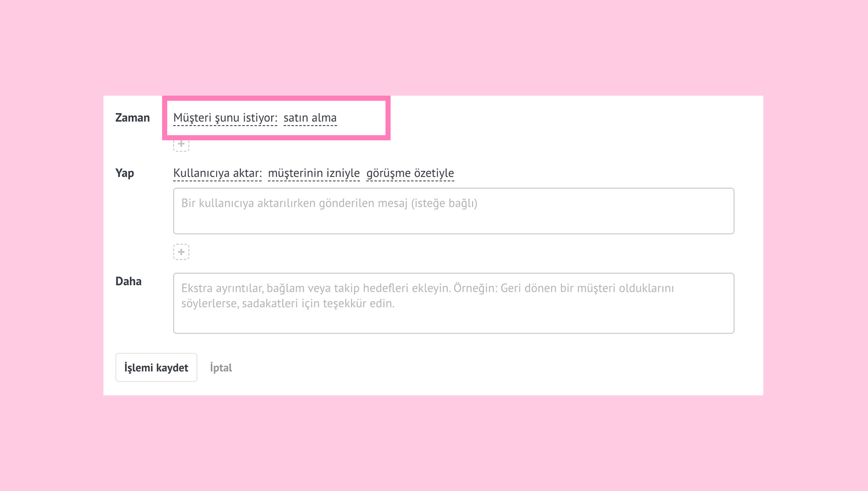The height and width of the screenshot is (491, 868).
Task: Click the Daha section label
Action: click(x=128, y=281)
